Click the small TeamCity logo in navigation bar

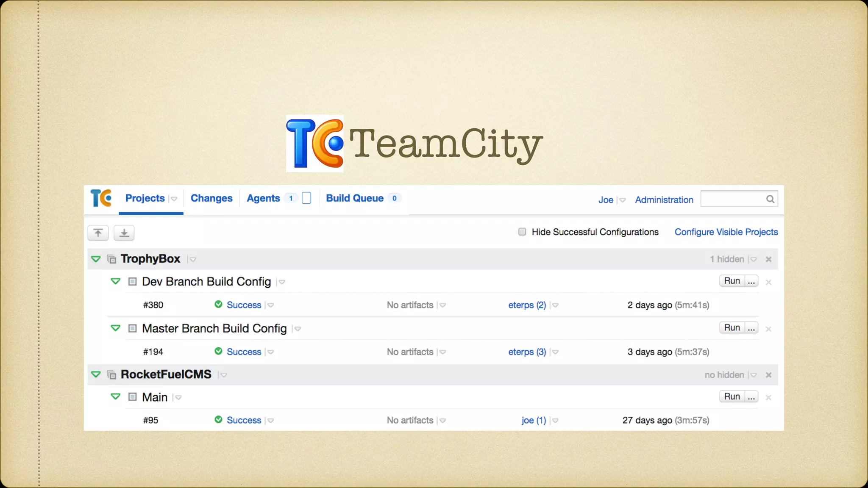click(x=101, y=198)
